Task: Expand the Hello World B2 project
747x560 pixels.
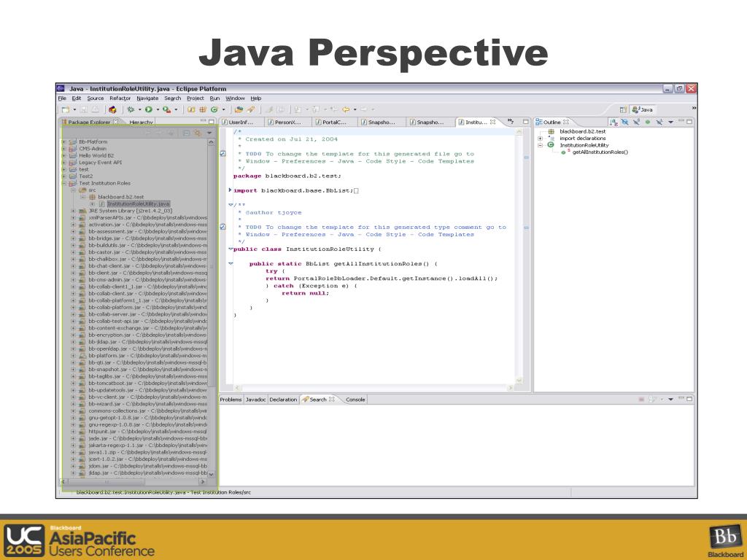Action: pyautogui.click(x=64, y=156)
